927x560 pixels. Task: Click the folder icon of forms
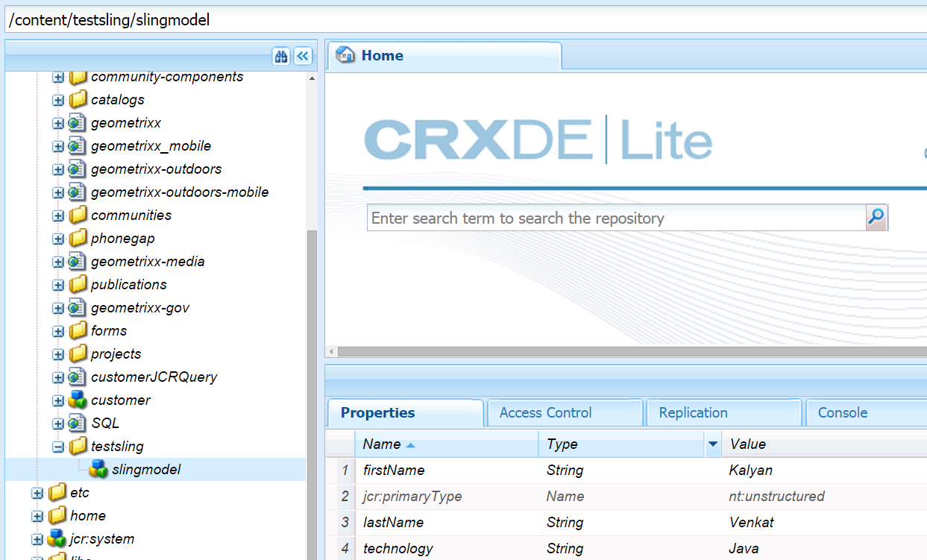click(x=78, y=331)
